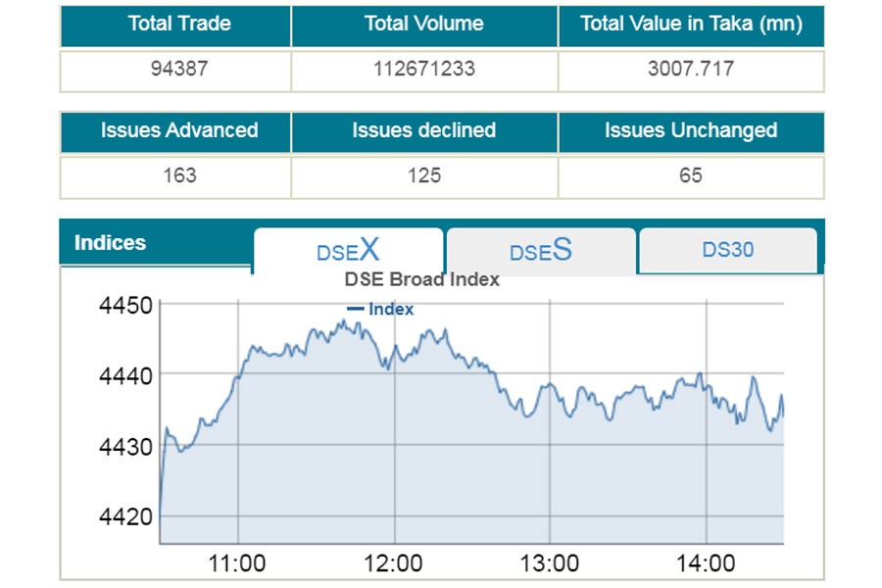
Task: Toggle the Index series legend label
Action: point(391,310)
